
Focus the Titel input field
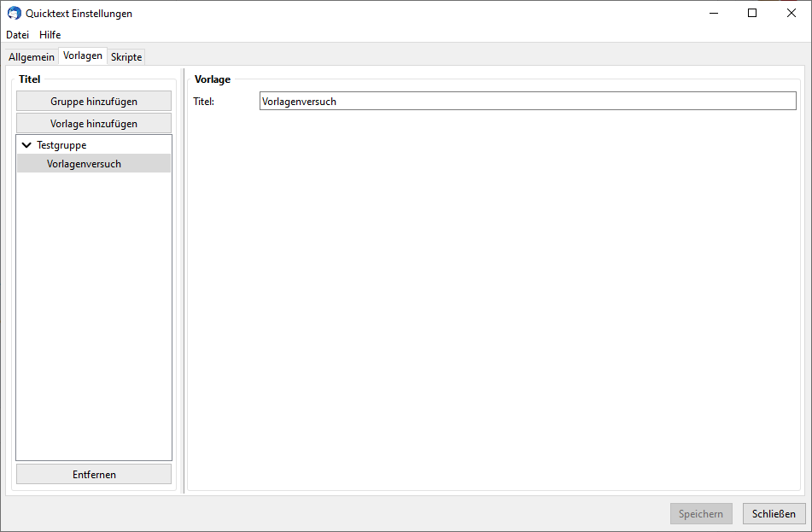click(528, 101)
